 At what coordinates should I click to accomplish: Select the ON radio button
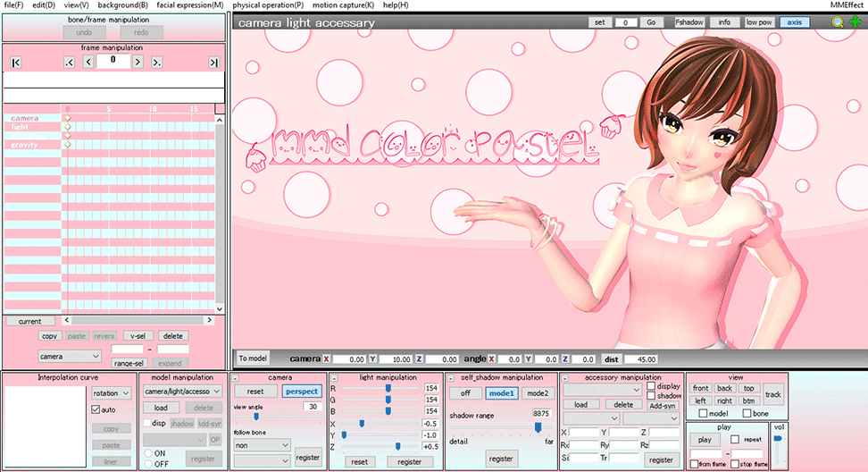(x=148, y=453)
